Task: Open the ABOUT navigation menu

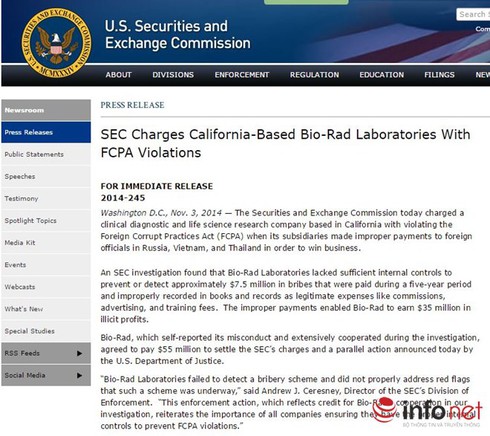Action: pos(118,75)
